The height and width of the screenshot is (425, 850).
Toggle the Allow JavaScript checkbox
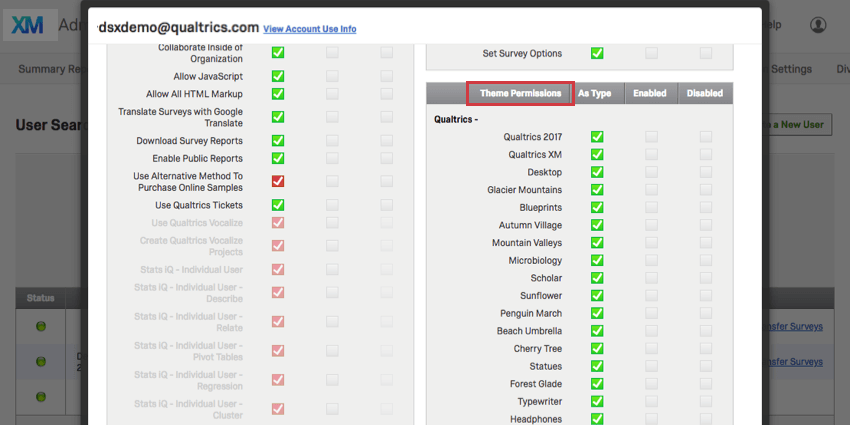pyautogui.click(x=278, y=76)
